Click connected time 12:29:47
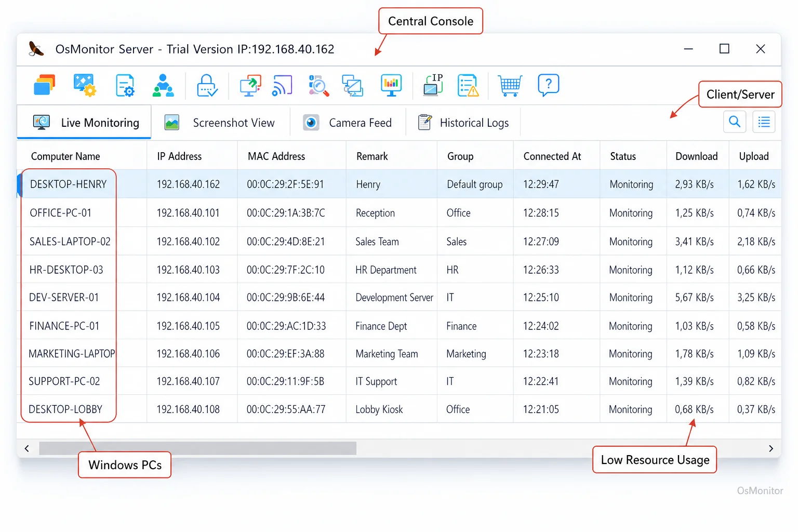 click(541, 184)
